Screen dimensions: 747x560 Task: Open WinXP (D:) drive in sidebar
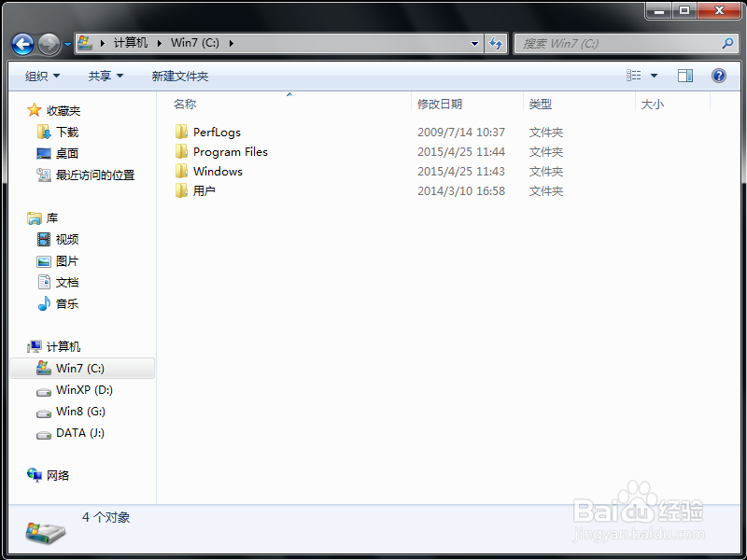click(84, 389)
